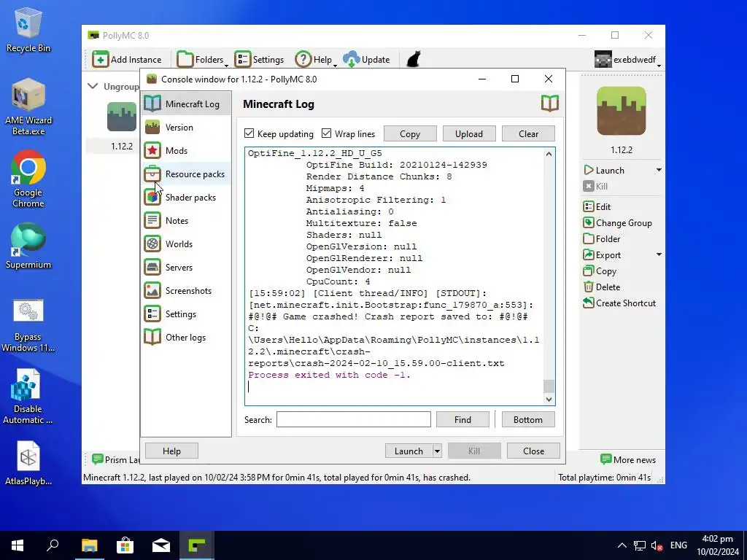Image resolution: width=747 pixels, height=560 pixels.
Task: Open Recycle Bin desktop icon
Action: (28, 30)
